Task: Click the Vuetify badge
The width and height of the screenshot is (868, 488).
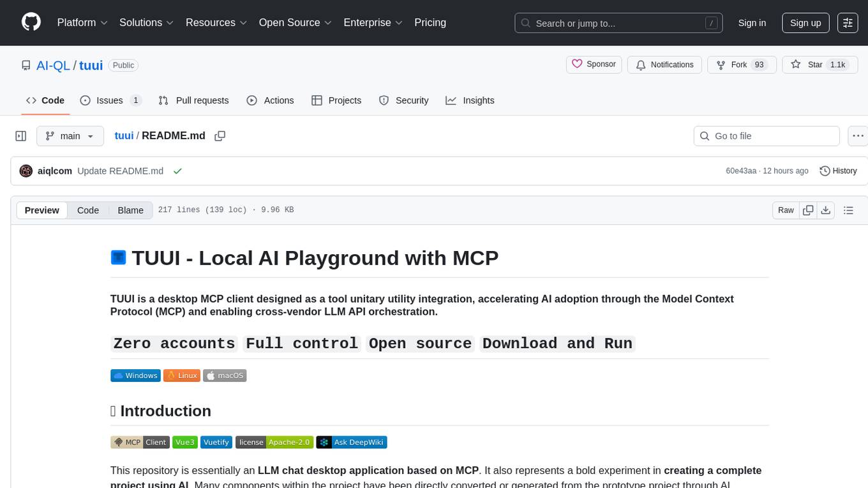Action: click(216, 442)
